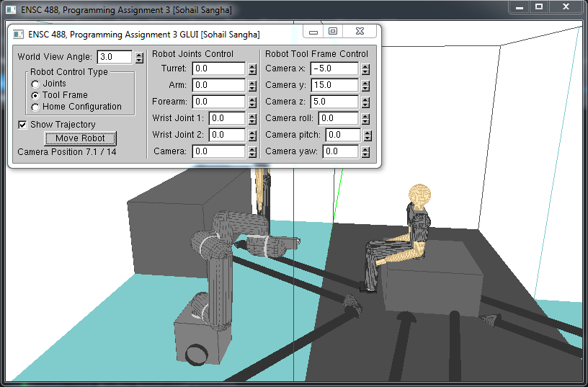This screenshot has width=588, height=387.
Task: Select the Home Configuration control type
Action: pyautogui.click(x=35, y=107)
